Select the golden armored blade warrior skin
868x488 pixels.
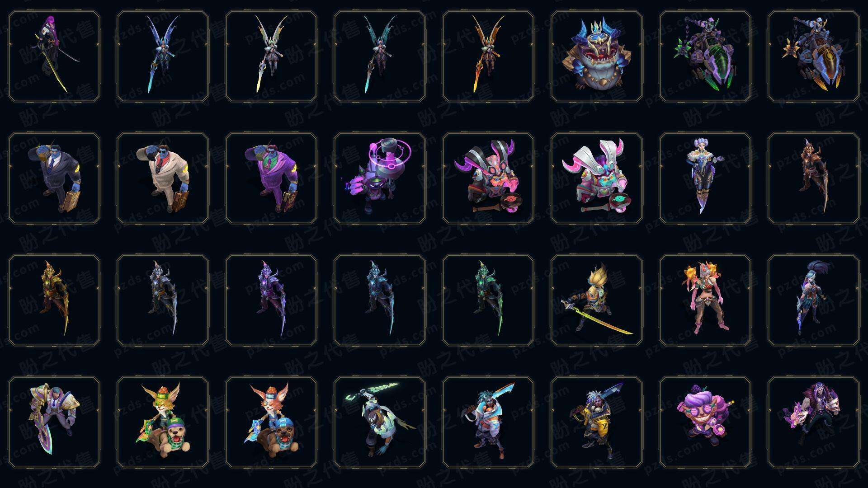tap(54, 300)
